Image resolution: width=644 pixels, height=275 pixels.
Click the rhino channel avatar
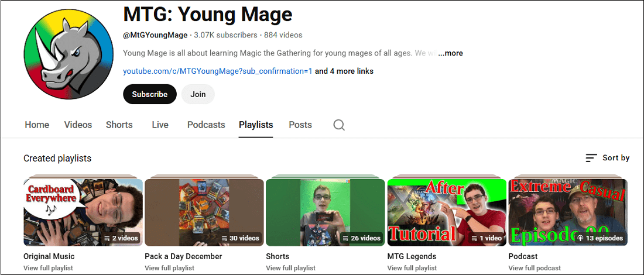(x=68, y=54)
